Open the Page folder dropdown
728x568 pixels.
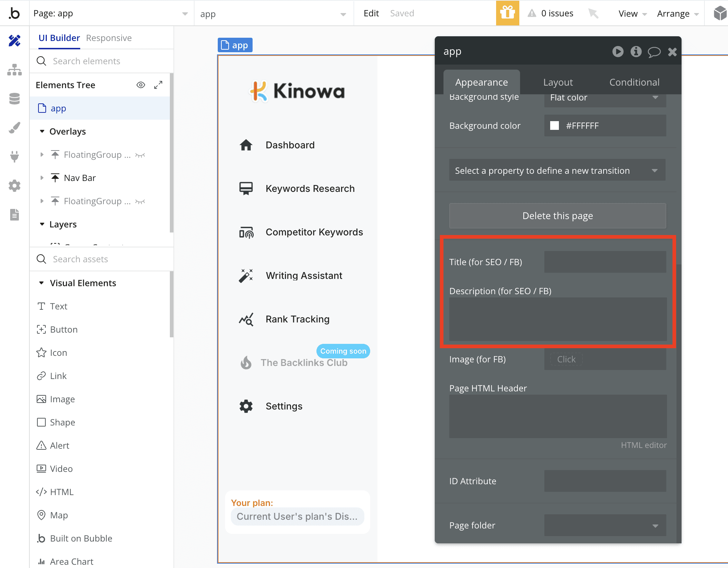coord(605,525)
